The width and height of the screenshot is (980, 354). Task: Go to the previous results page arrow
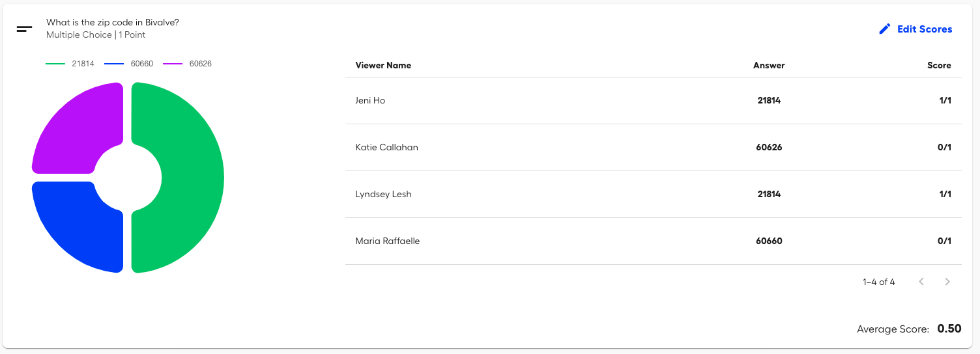tap(921, 282)
